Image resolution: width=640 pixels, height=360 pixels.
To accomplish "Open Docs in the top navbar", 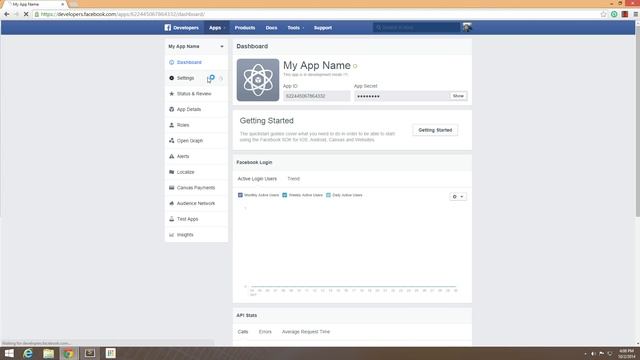I will [271, 28].
